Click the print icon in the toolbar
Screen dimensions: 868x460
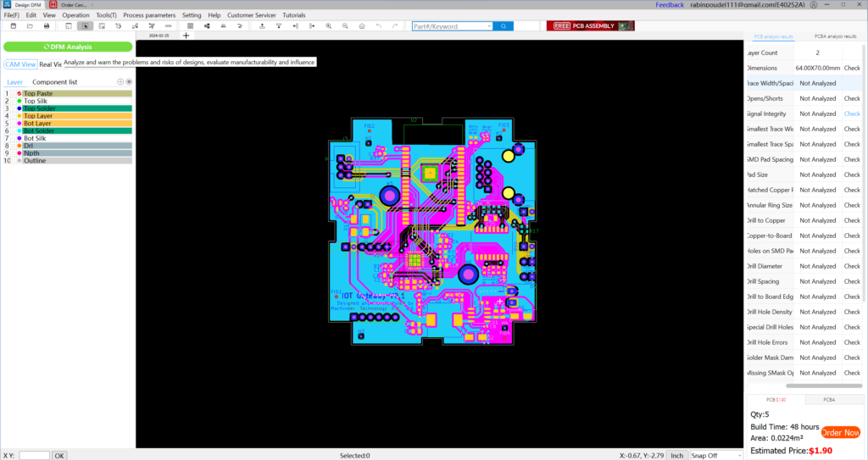click(46, 26)
